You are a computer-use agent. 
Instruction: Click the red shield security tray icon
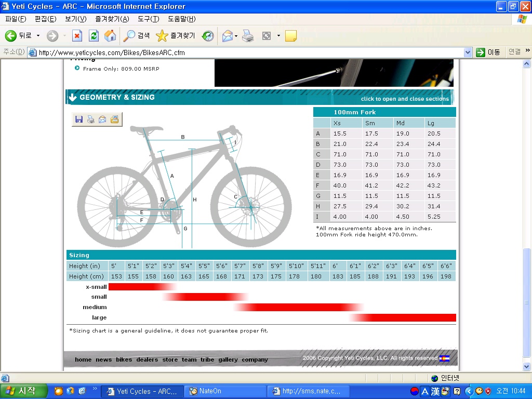click(x=488, y=391)
